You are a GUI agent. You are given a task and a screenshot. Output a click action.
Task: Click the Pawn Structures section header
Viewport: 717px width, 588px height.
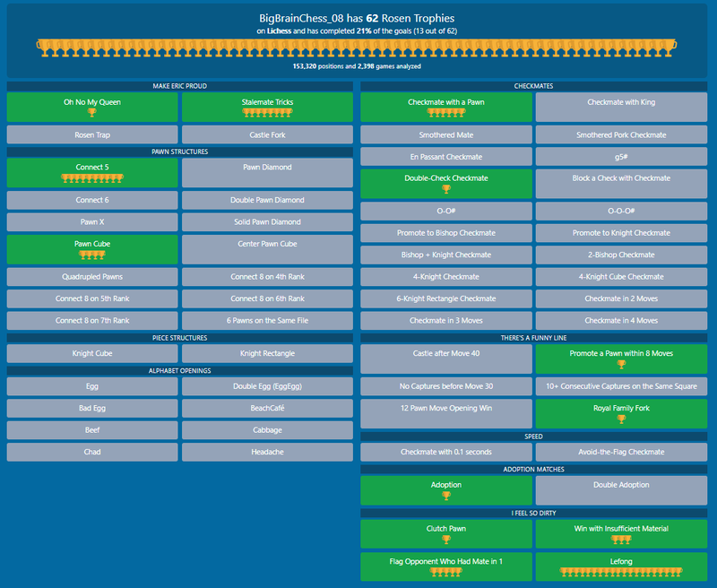pos(179,152)
